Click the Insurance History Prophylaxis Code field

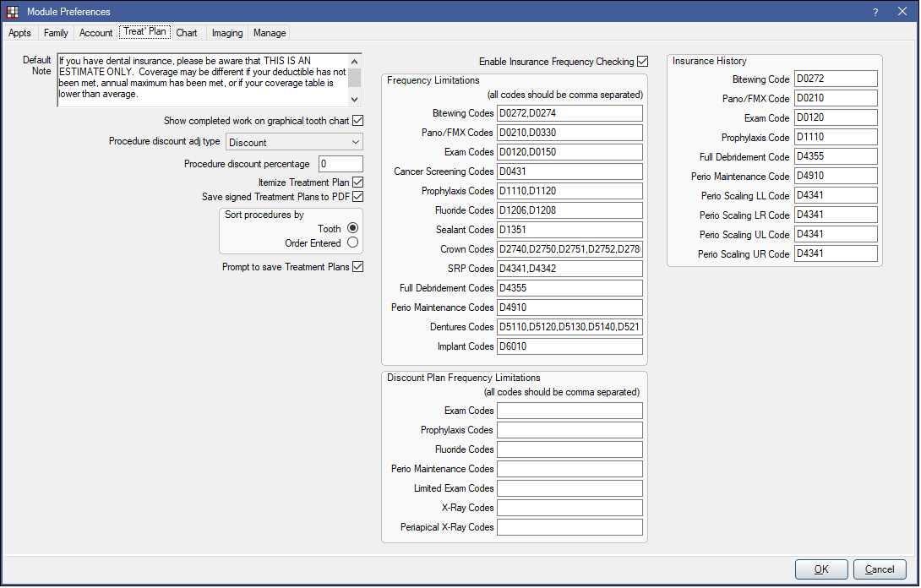(836, 137)
